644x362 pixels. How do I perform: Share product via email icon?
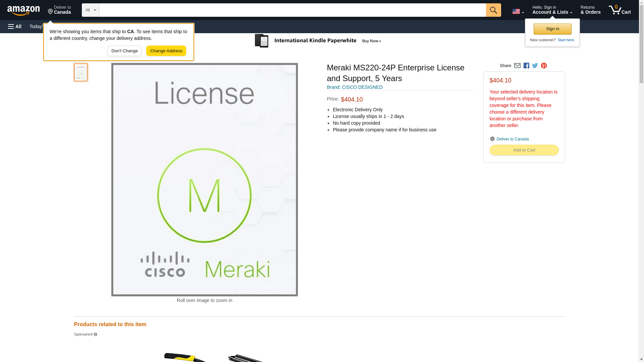point(517,66)
